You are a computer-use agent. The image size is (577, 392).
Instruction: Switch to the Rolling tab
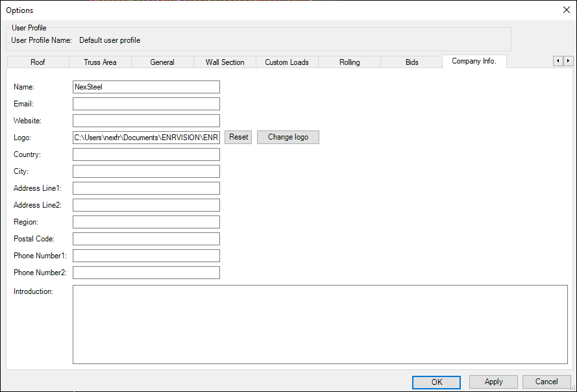click(349, 62)
